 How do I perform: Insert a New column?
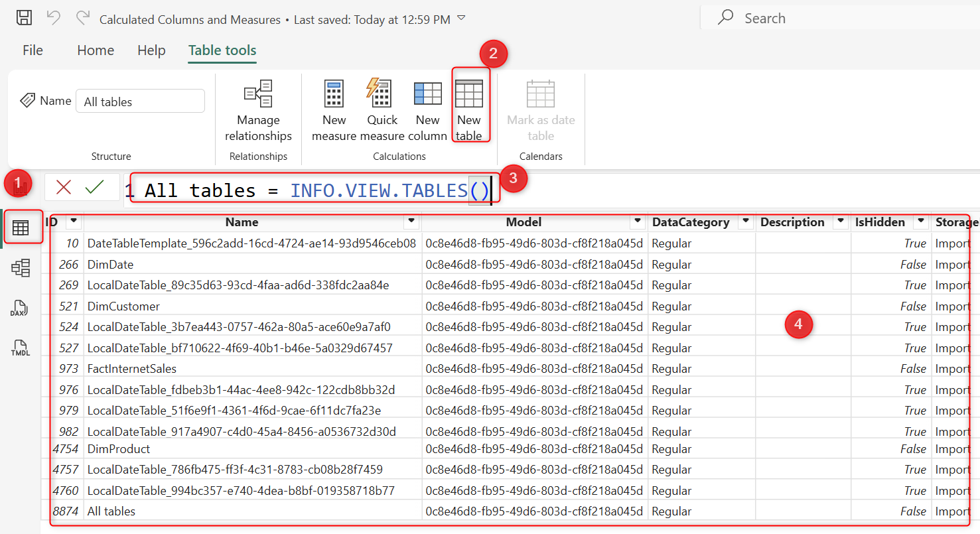pos(427,110)
